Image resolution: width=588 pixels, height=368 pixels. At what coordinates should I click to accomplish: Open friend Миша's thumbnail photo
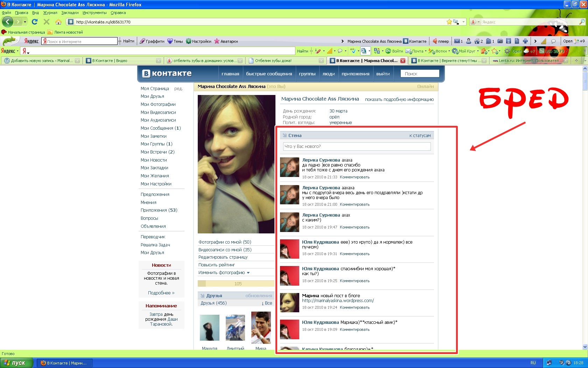pyautogui.click(x=261, y=328)
